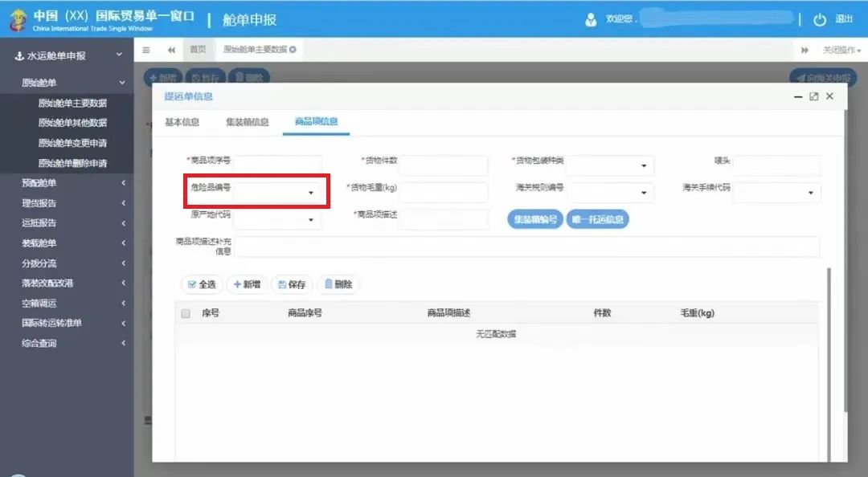This screenshot has height=477, width=868.
Task: Check the table header select-all checkbox
Action: tap(186, 313)
